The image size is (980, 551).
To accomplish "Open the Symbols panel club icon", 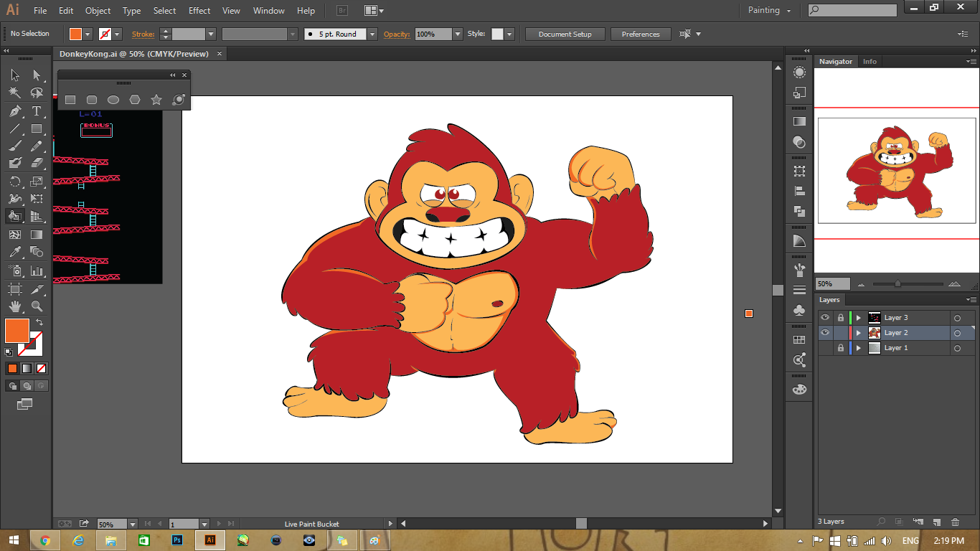I will [x=799, y=310].
